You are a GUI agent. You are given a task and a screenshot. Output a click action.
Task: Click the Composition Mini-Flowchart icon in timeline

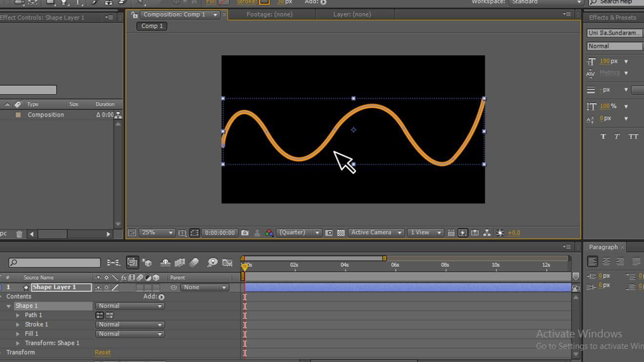(x=113, y=262)
